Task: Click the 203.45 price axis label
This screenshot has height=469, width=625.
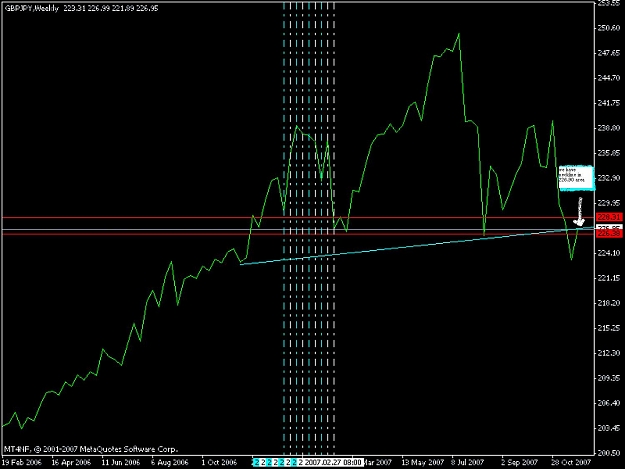Action: tap(608, 428)
